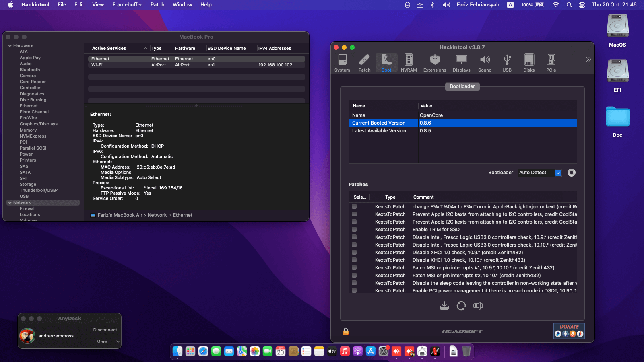Screen dimensions: 644x362
Task: Switch to the USB toolbar section
Action: click(507, 63)
